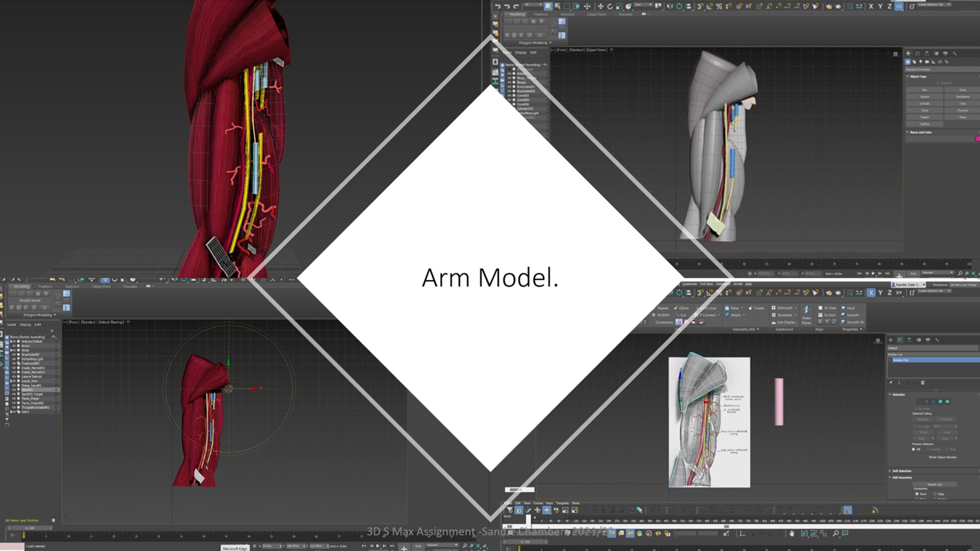Toggle visibility of the Lower_Vein object

[14, 381]
